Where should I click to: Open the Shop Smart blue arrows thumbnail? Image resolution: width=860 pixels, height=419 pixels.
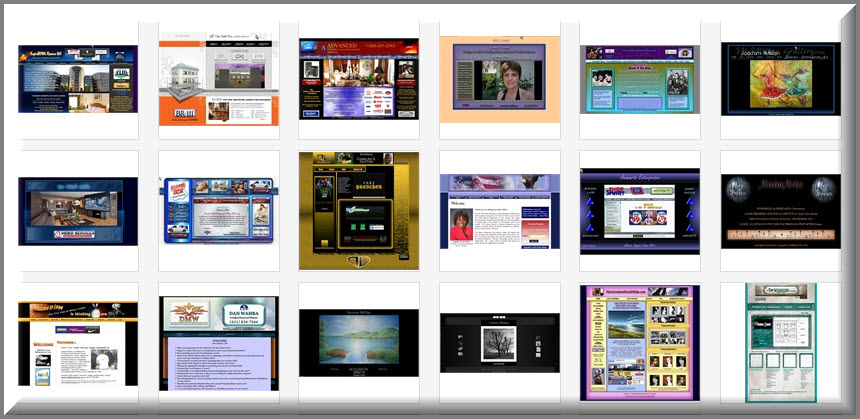pos(640,211)
